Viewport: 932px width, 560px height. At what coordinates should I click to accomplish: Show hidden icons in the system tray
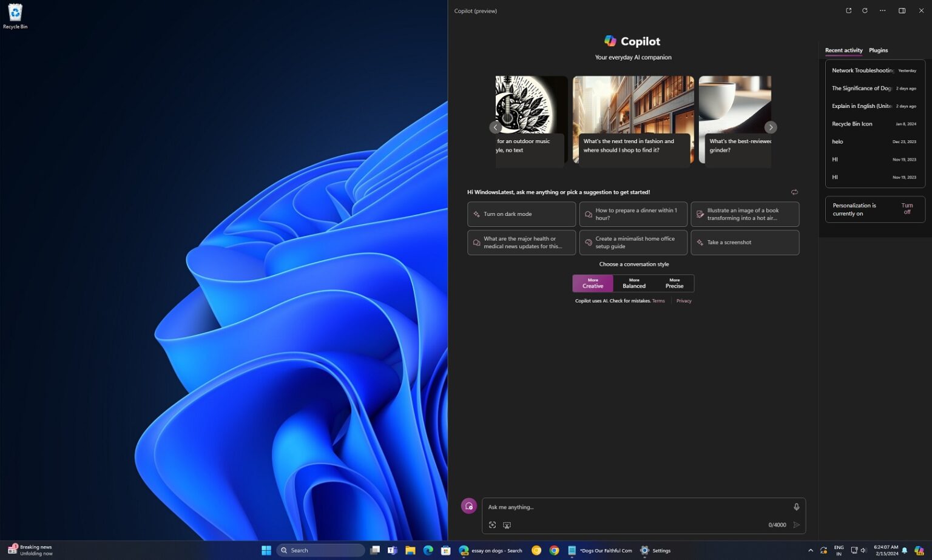pos(811,550)
